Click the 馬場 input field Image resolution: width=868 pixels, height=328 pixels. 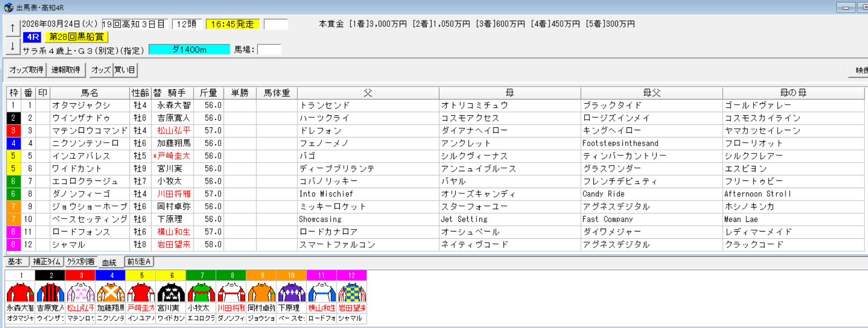click(269, 50)
